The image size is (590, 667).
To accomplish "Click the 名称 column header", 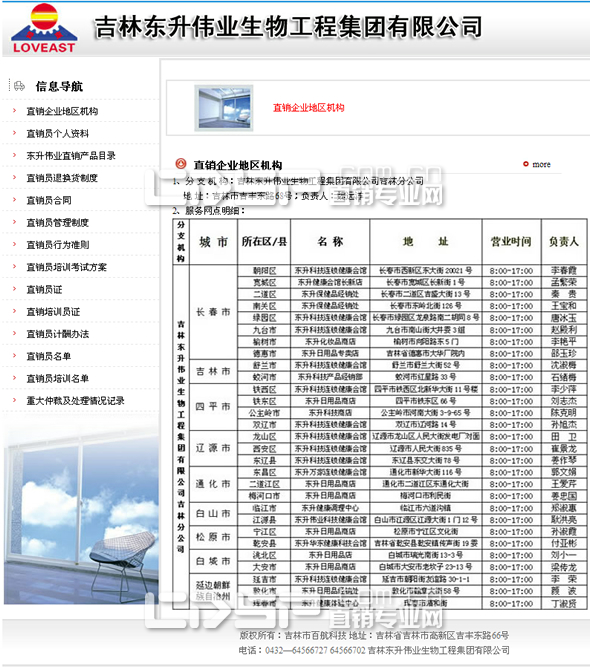I will pyautogui.click(x=330, y=242).
